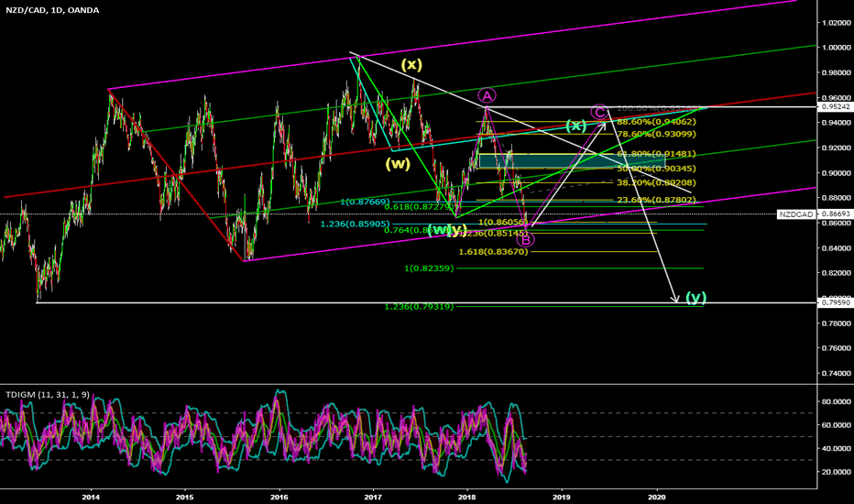Click the 2014 label on the time axis
Image resolution: width=854 pixels, height=504 pixels.
(x=91, y=497)
